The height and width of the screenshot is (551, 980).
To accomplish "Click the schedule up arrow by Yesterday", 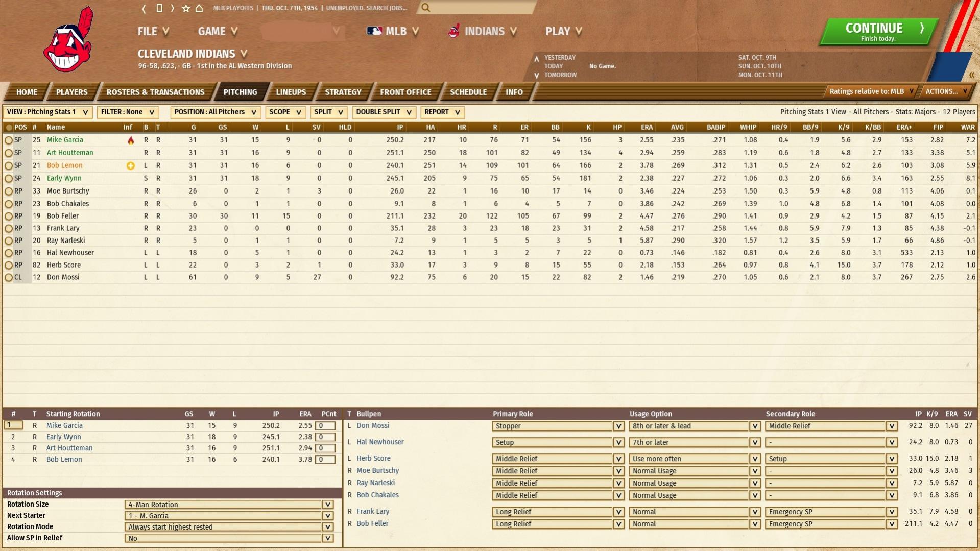I will coord(536,58).
